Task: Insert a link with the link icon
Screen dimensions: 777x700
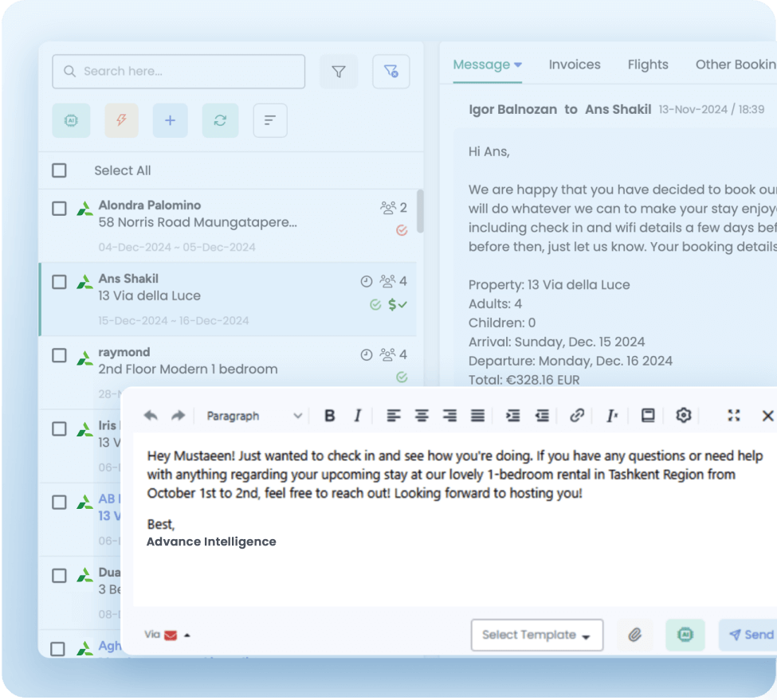Action: tap(577, 416)
